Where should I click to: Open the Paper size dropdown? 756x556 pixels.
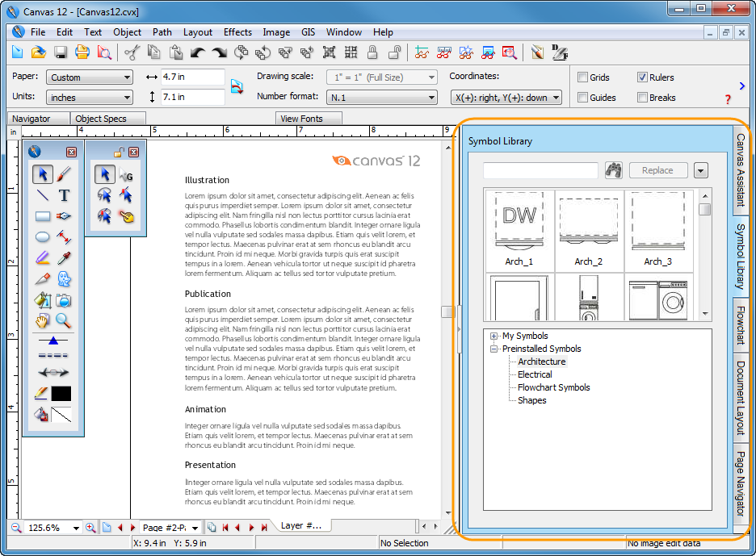[89, 77]
